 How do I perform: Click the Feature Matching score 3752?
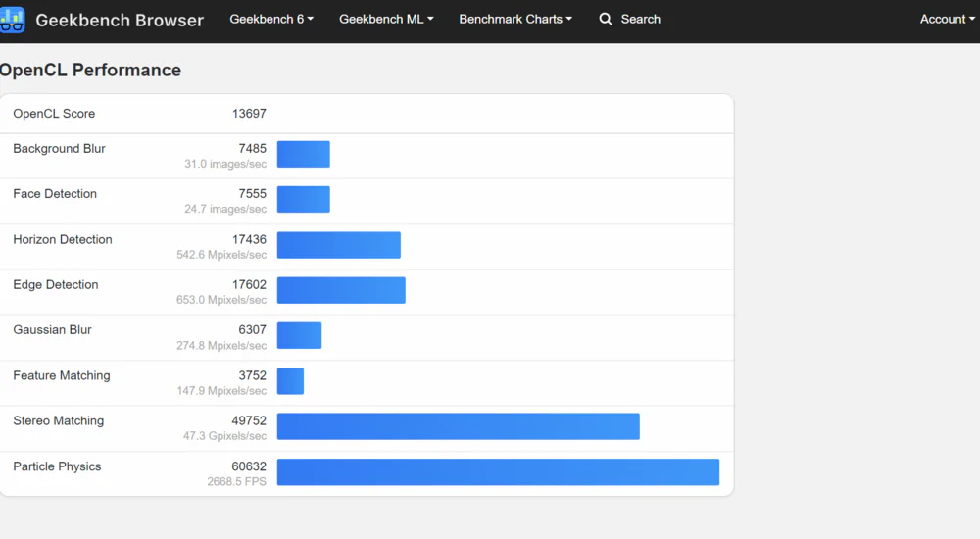point(253,375)
